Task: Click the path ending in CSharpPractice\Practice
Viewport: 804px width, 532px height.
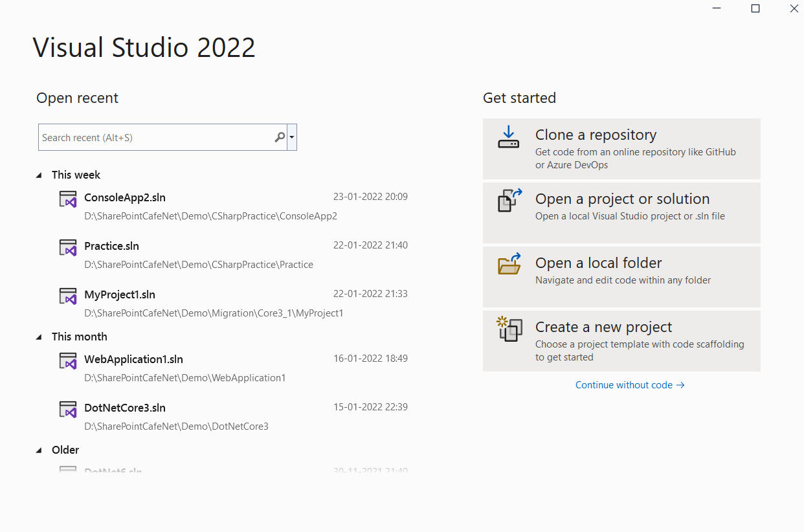Action: pos(199,265)
